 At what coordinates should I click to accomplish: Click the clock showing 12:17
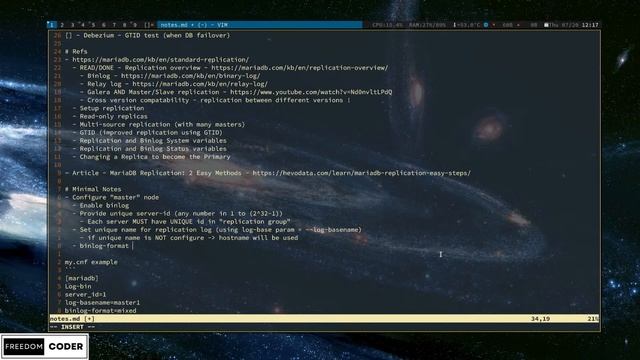[590, 25]
